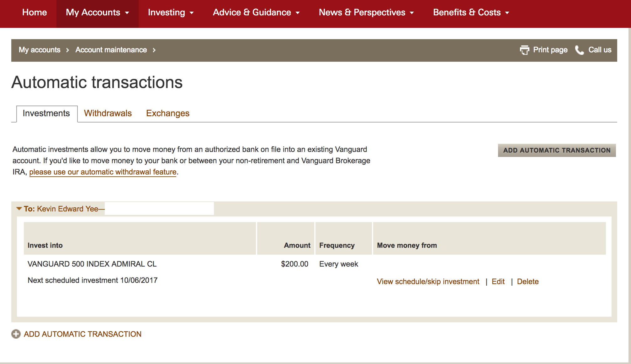Click the gray Add Automatic Transaction button
This screenshot has height=364, width=631.
[x=557, y=150]
